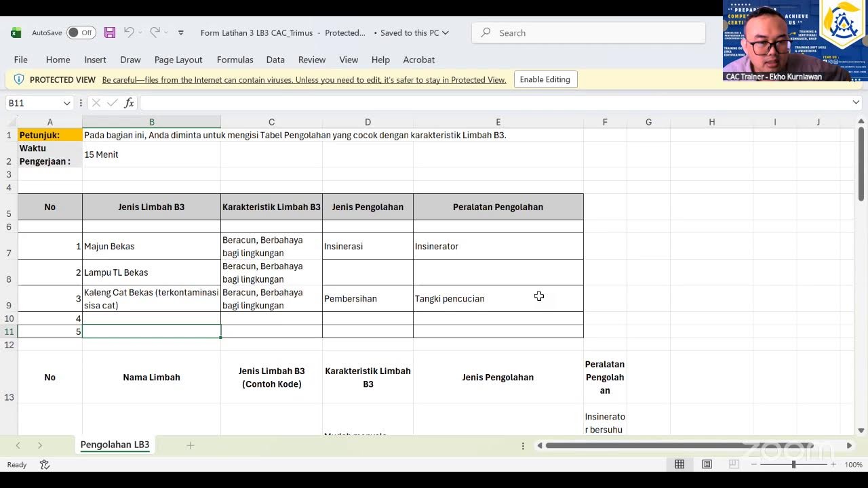This screenshot has height=488, width=868.
Task: Click the Excel app icon in title bar
Action: 16,33
